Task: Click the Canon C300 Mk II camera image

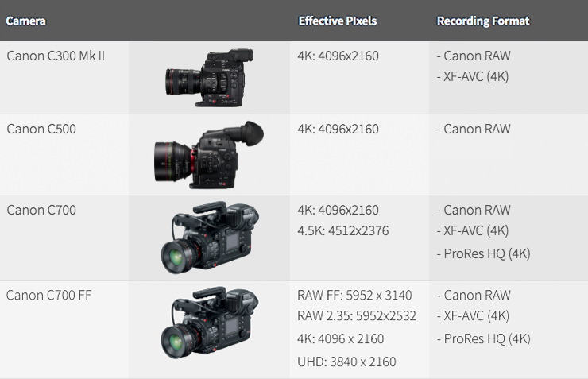Action: 209,76
